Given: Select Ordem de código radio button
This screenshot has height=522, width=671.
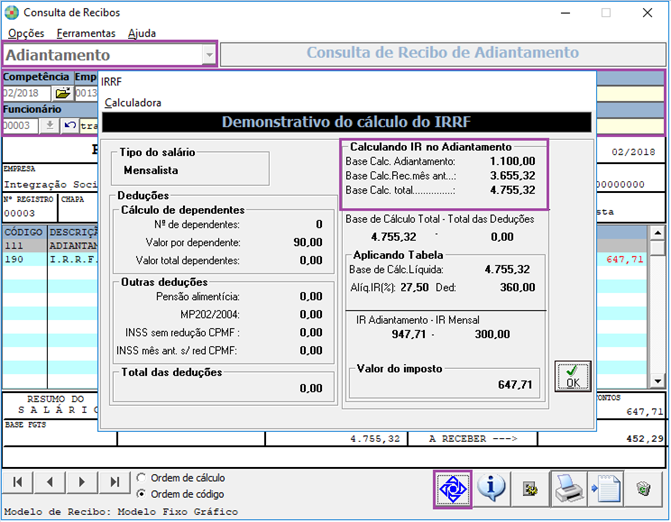Looking at the screenshot, I should pyautogui.click(x=141, y=494).
